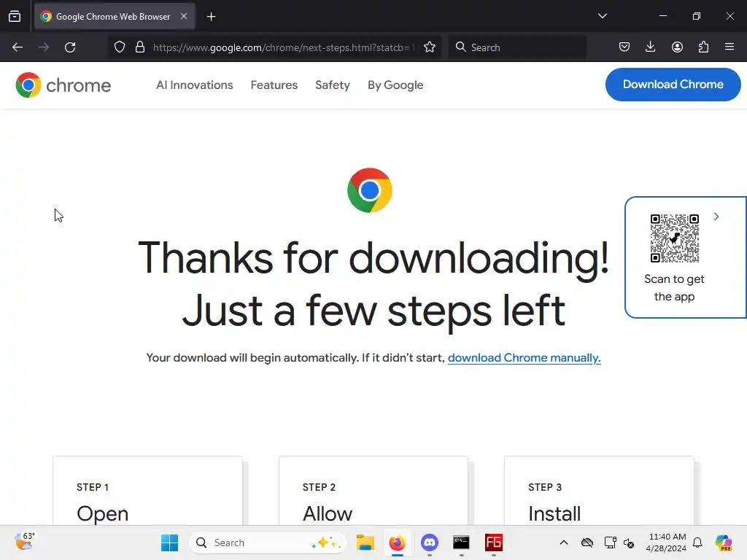Open clock showing 11:40 AM
The image size is (747, 560).
667,542
